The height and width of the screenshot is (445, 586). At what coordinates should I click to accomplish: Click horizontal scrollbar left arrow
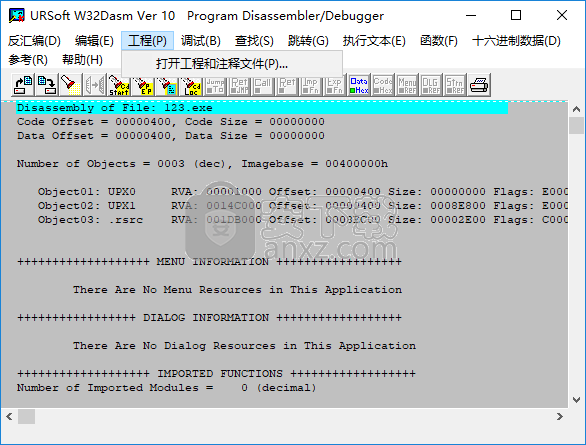[9, 416]
